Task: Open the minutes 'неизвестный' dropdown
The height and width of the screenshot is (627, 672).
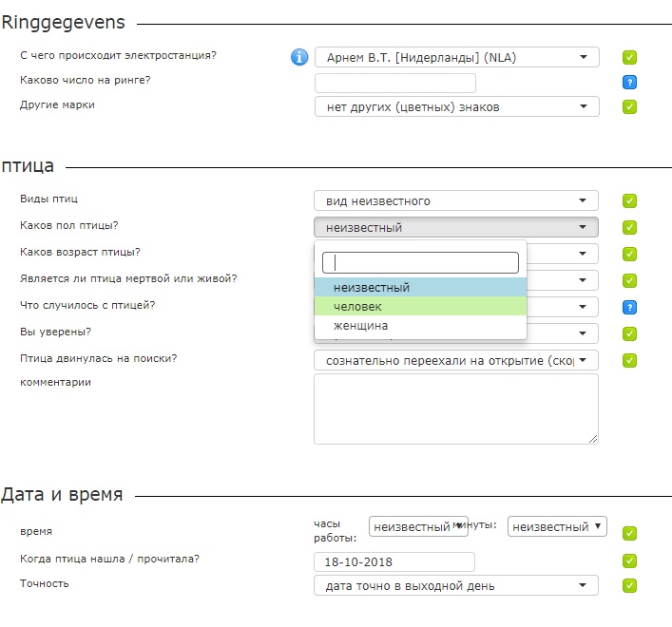Action: (557, 526)
